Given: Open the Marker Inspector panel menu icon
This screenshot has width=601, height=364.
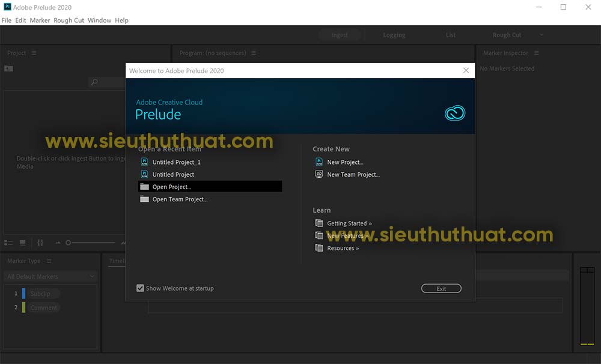Looking at the screenshot, I should 537,53.
